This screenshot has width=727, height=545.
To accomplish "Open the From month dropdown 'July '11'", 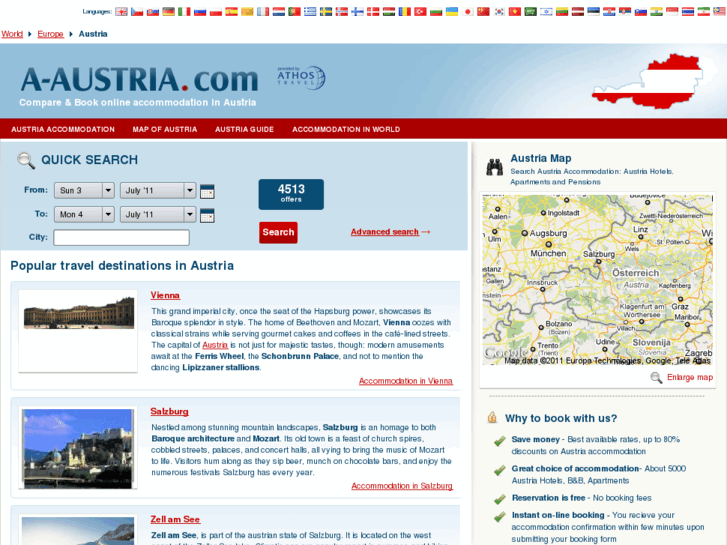I will click(158, 190).
